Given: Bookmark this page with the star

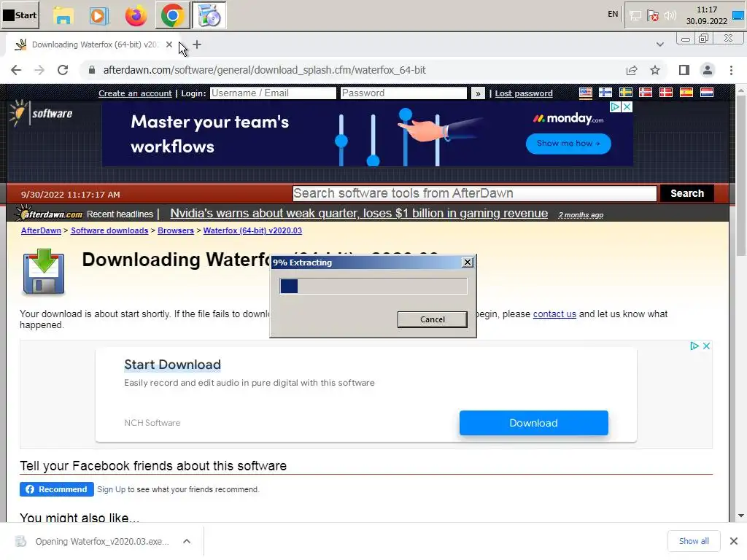Looking at the screenshot, I should (x=655, y=70).
